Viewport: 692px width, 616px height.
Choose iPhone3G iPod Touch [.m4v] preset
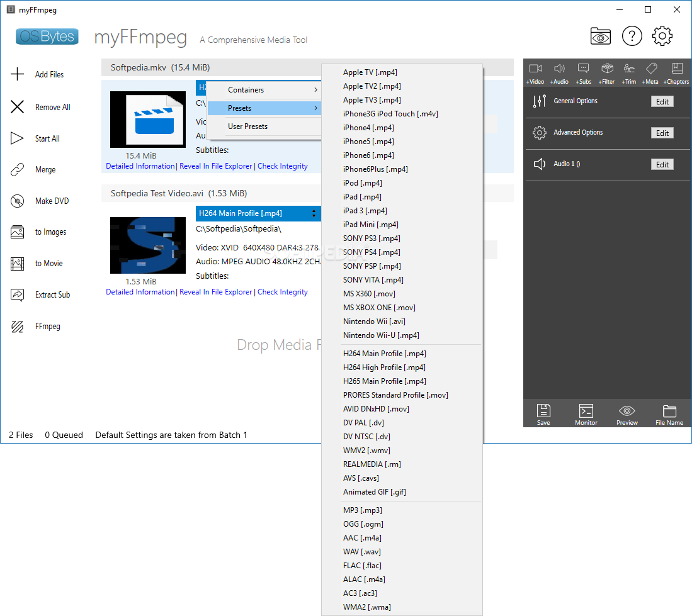click(x=402, y=114)
